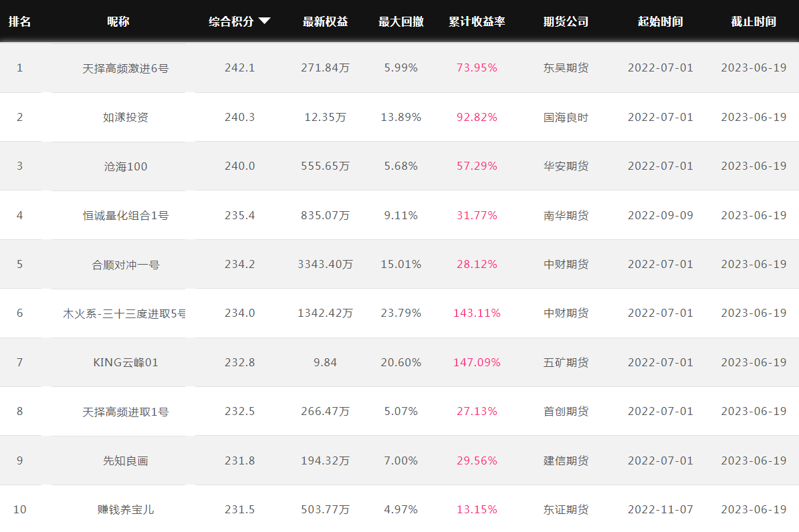Image resolution: width=799 pixels, height=532 pixels.
Task: Select equity value 266.47万
Action: 325,411
